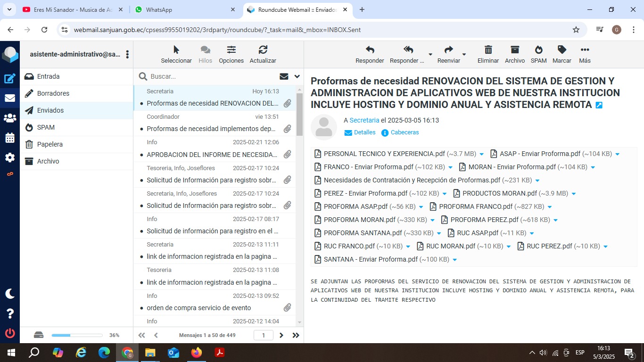Viewport: 644px width, 362px height.
Task: Toggle the unread envelope filter in search
Action: 284,76
